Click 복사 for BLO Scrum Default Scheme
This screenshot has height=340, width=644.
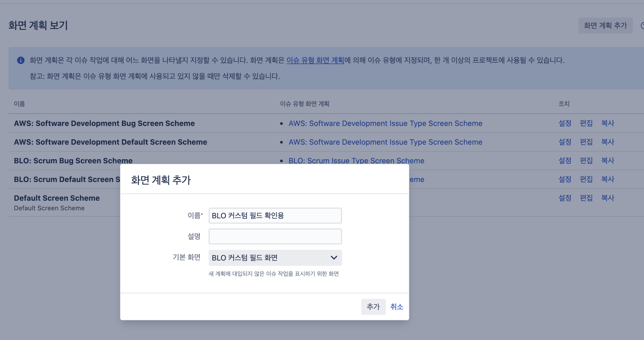click(607, 179)
